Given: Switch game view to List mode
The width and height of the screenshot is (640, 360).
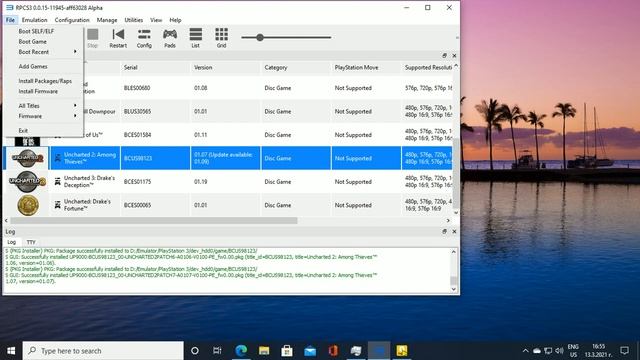Looking at the screenshot, I should [196, 38].
